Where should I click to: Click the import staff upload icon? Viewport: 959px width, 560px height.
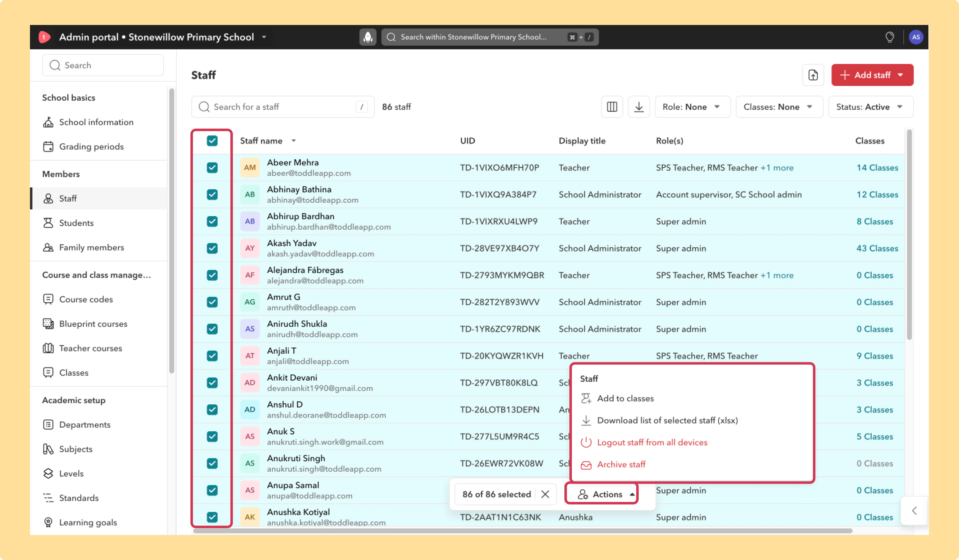[813, 75]
